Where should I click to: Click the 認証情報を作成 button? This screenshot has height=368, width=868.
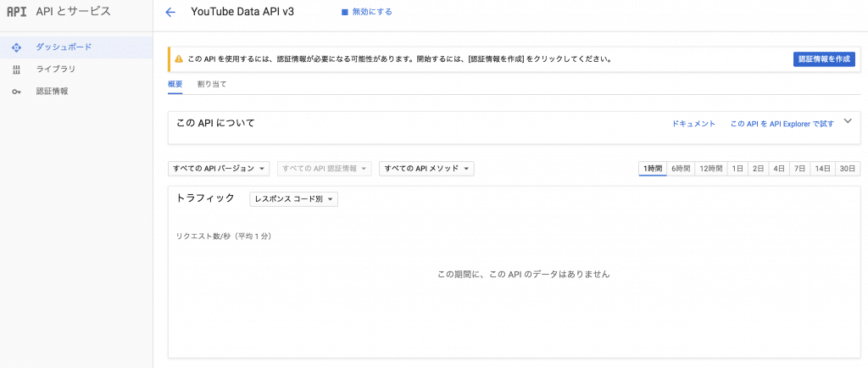(824, 59)
